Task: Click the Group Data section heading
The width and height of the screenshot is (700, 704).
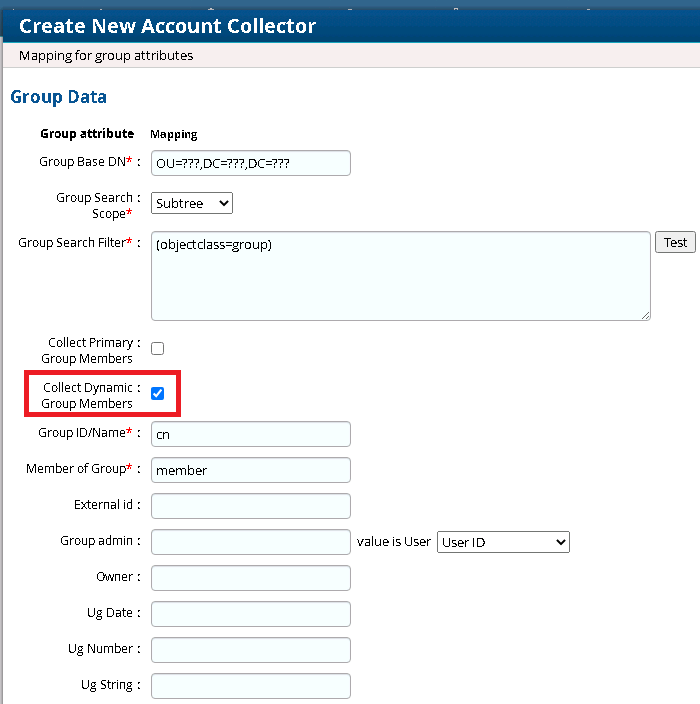Action: click(x=58, y=97)
